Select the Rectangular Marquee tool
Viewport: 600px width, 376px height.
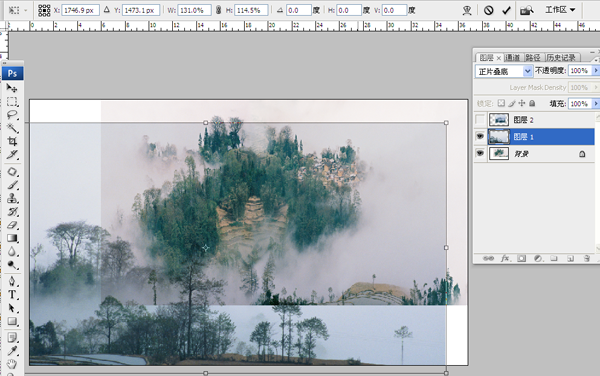pos(12,102)
